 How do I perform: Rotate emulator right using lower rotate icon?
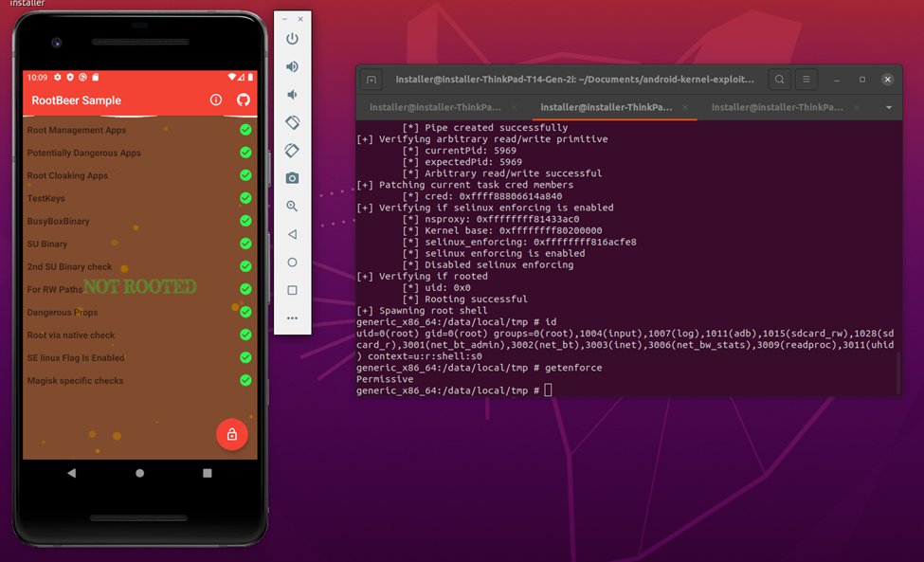292,151
